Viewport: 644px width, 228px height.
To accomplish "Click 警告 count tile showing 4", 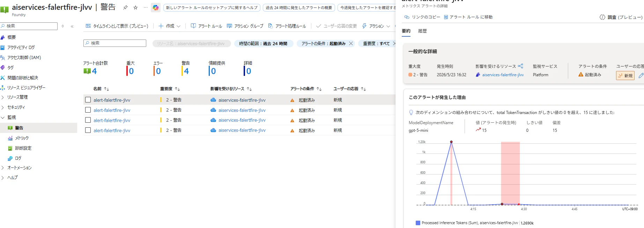I will click(x=186, y=69).
